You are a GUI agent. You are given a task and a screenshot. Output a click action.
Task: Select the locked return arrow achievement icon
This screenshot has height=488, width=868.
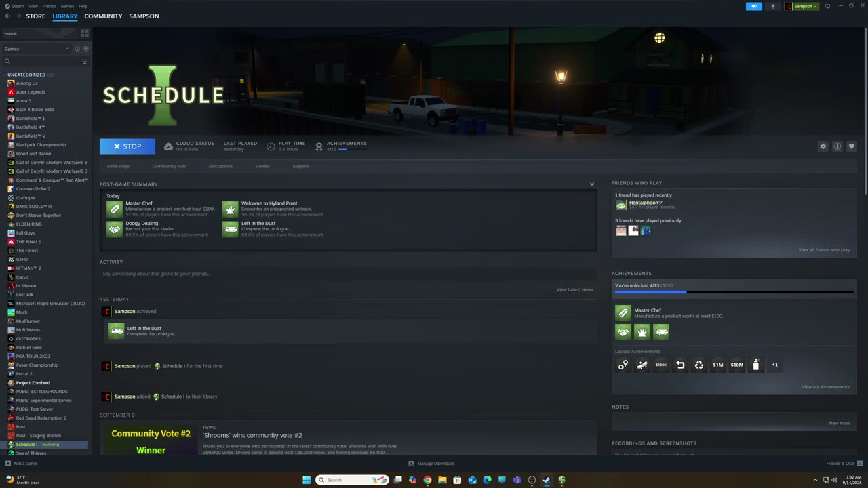(x=679, y=365)
